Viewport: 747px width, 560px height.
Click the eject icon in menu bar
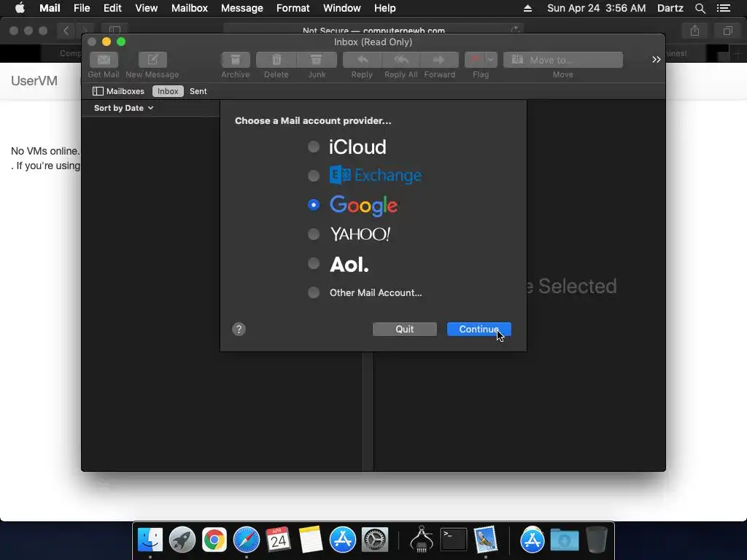(x=528, y=8)
